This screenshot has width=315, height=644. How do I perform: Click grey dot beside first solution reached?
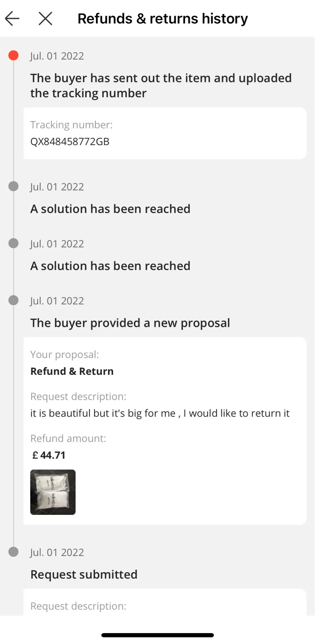[13, 186]
